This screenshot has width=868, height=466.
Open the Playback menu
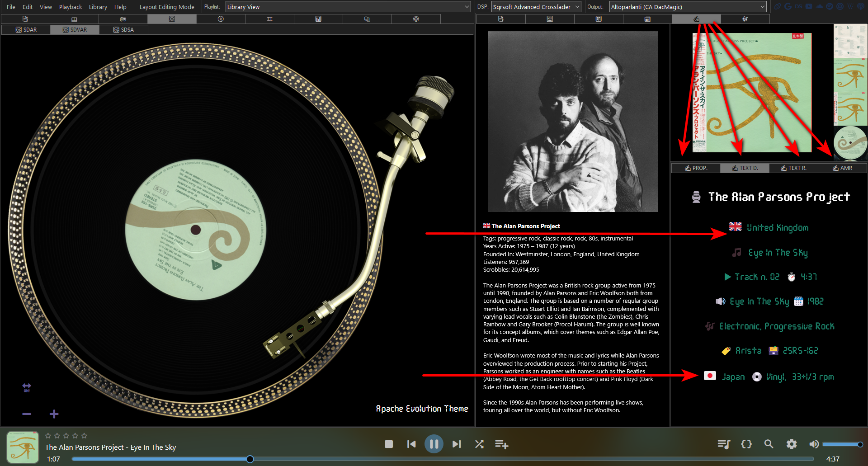coord(71,7)
